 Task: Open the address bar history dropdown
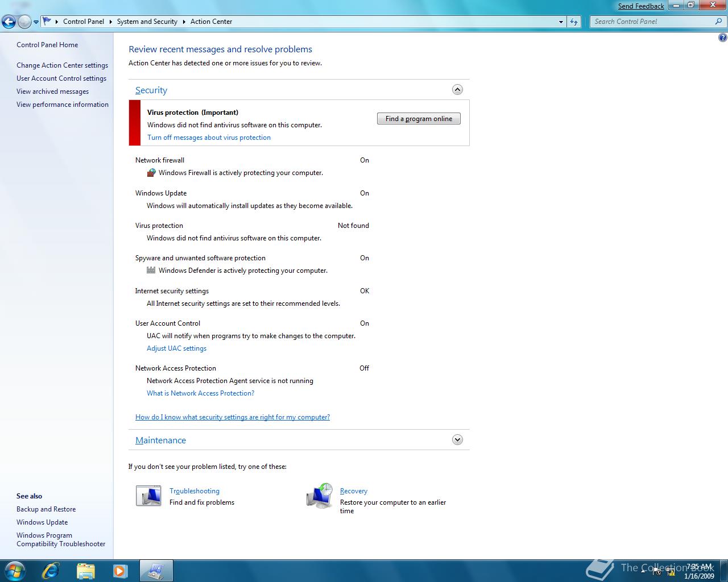(x=561, y=22)
